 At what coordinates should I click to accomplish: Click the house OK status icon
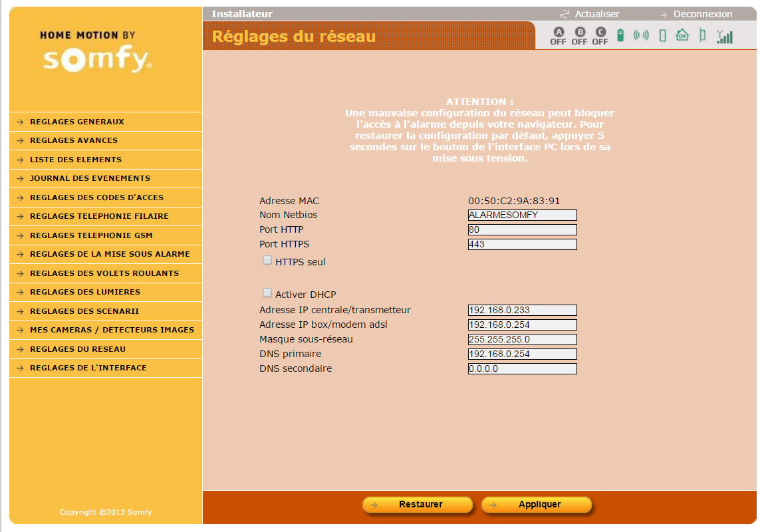682,35
